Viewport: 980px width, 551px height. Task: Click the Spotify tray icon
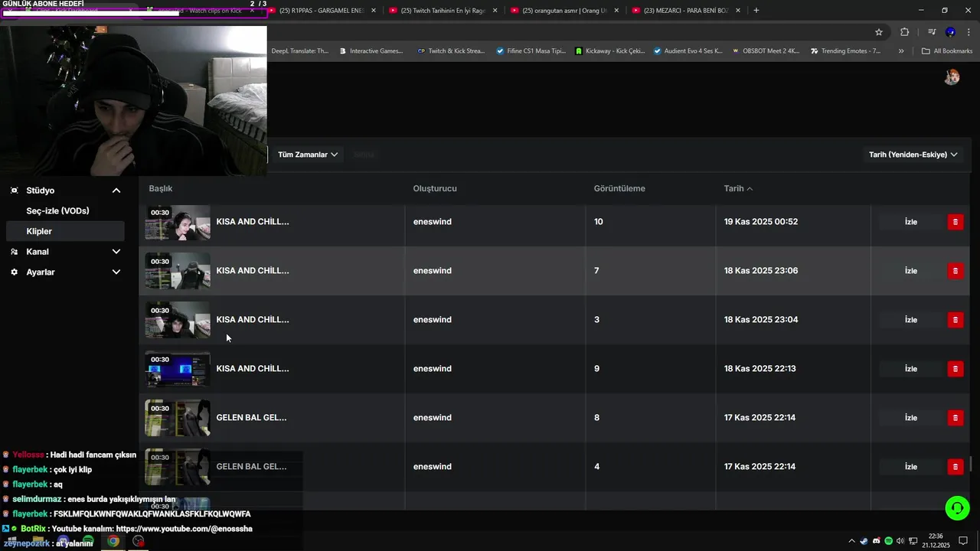pyautogui.click(x=888, y=541)
